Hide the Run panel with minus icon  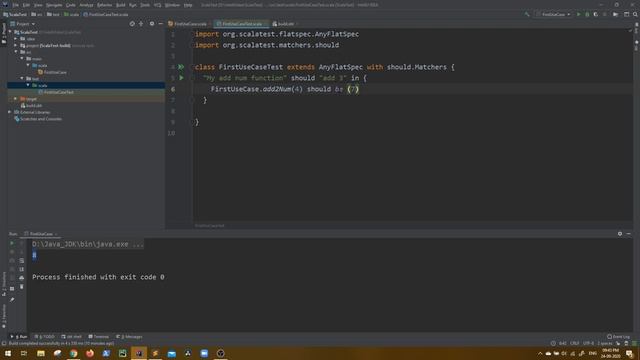pos(629,234)
